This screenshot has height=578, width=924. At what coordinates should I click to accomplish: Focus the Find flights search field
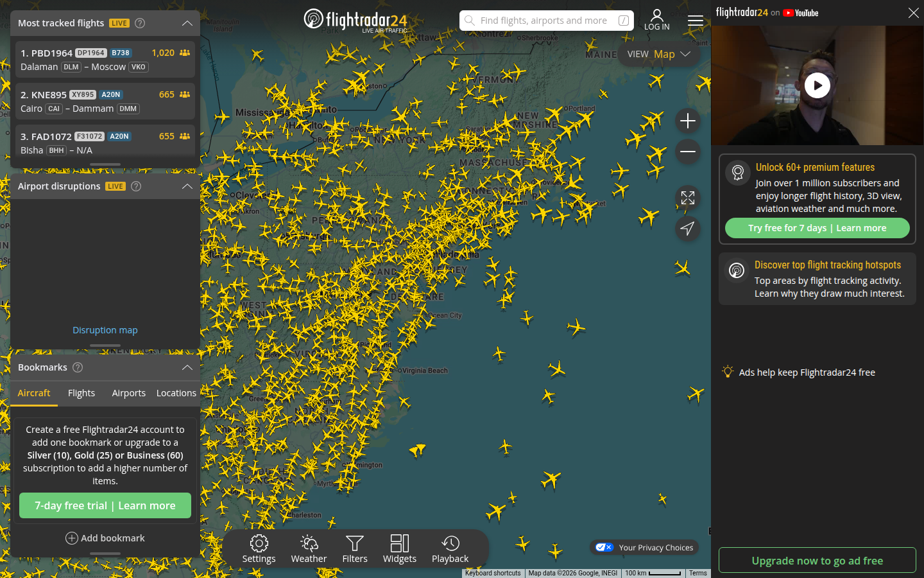coord(547,21)
